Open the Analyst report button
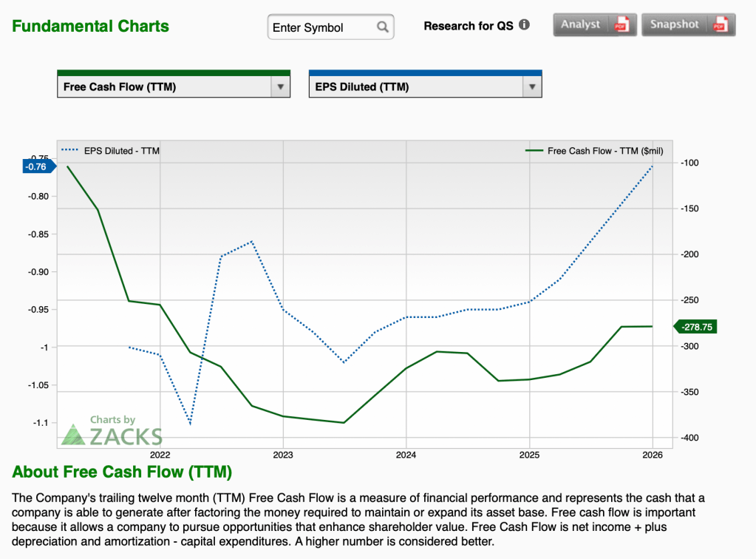The width and height of the screenshot is (756, 559). (x=582, y=24)
